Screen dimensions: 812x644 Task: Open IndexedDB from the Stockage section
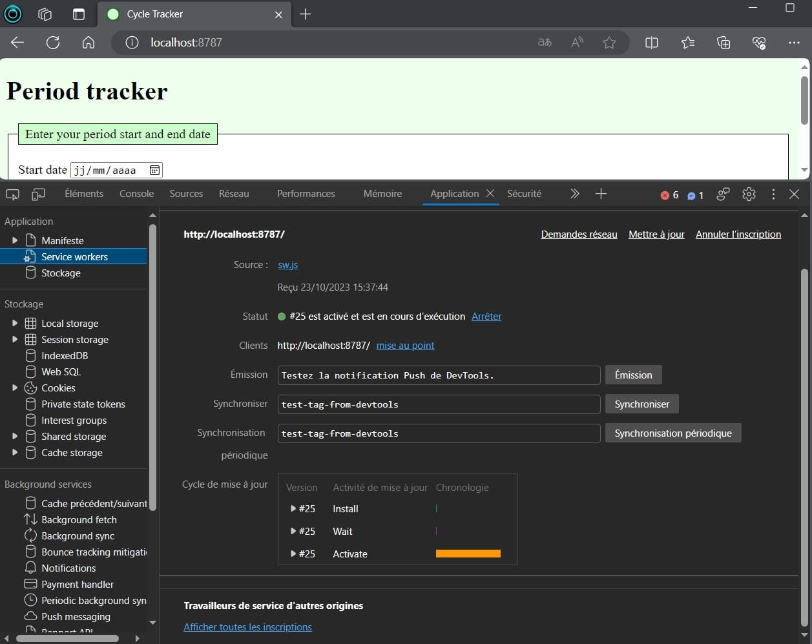[x=64, y=355]
